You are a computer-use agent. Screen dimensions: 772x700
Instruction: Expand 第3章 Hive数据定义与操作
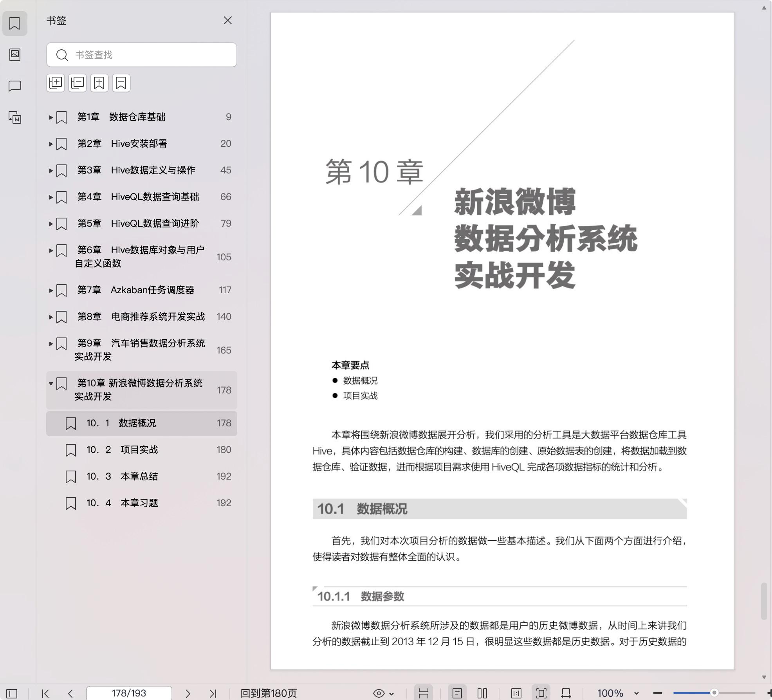click(51, 170)
